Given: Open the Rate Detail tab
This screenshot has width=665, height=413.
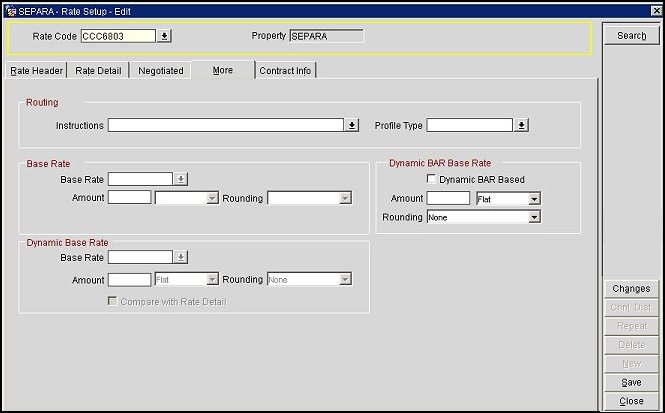Looking at the screenshot, I should click(98, 71).
